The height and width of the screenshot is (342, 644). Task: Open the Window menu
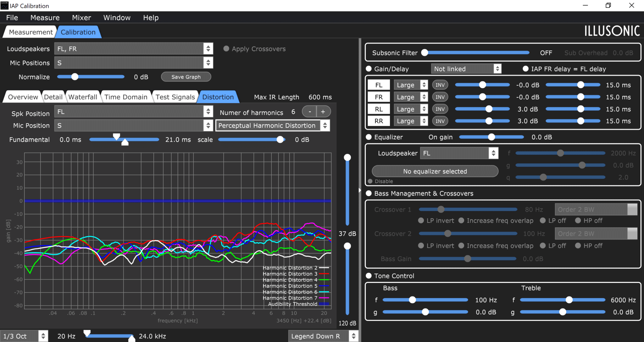click(117, 18)
